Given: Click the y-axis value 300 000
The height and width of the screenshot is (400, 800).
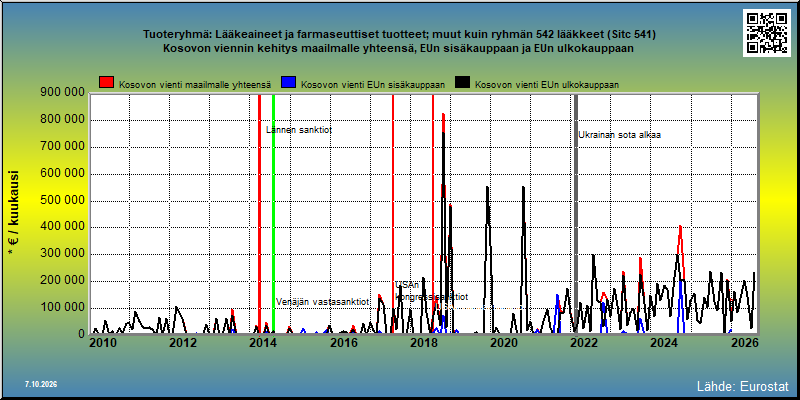Looking at the screenshot, I should tap(62, 254).
